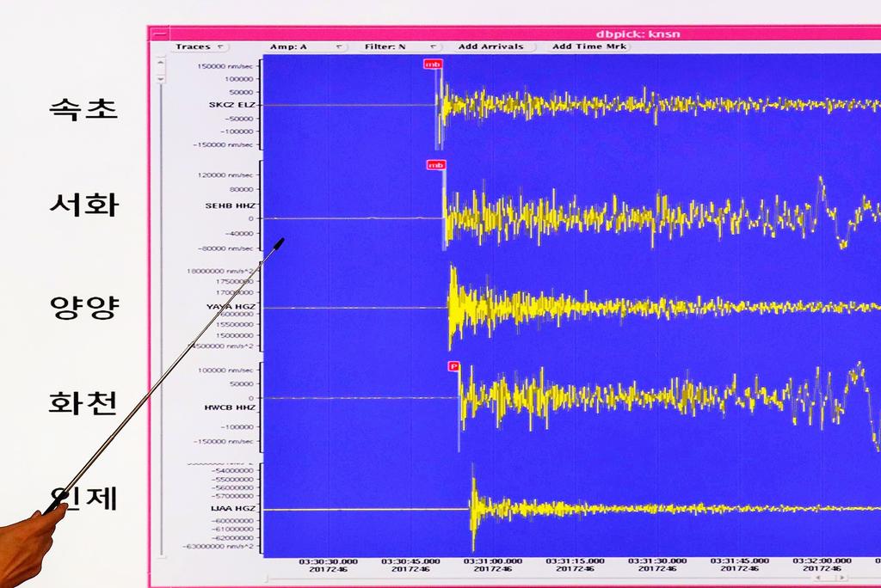
Task: Click the vertical scrollbar down arrow
Action: coord(159,79)
